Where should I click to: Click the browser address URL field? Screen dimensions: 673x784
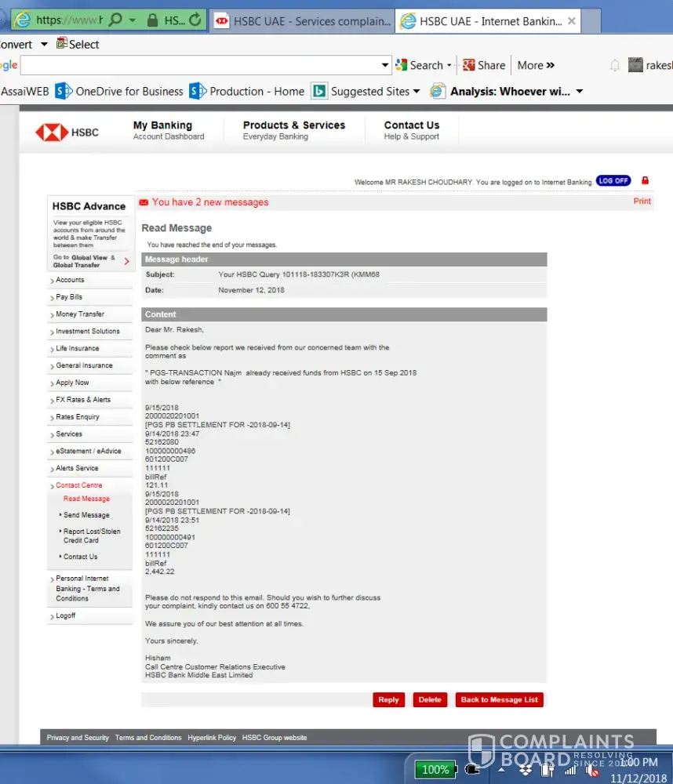[69, 20]
